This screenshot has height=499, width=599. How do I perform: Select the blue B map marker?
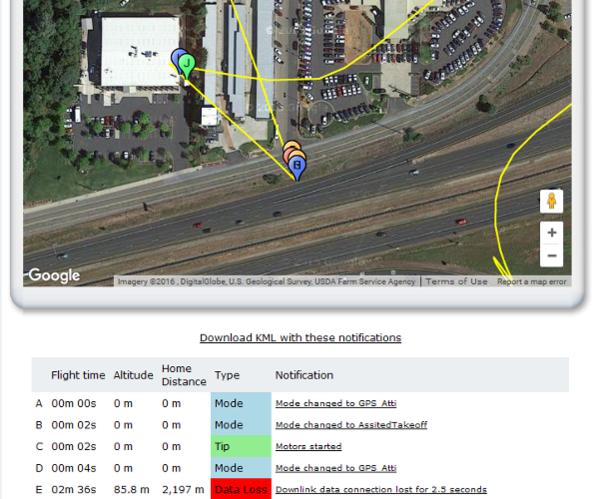pos(297,168)
